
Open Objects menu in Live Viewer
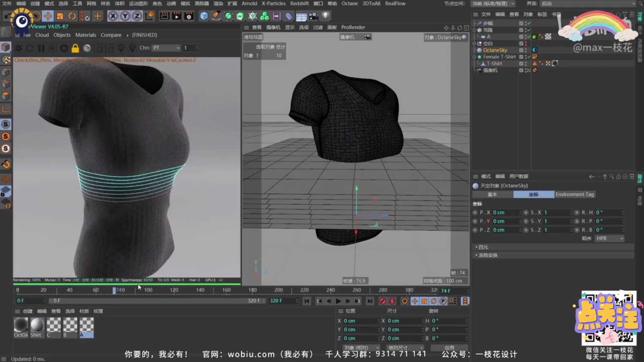62,35
